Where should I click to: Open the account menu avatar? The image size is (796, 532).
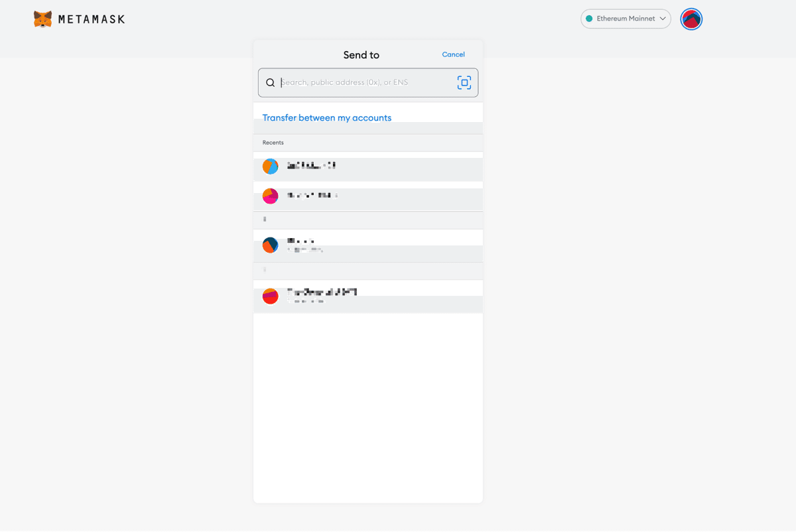click(x=691, y=19)
